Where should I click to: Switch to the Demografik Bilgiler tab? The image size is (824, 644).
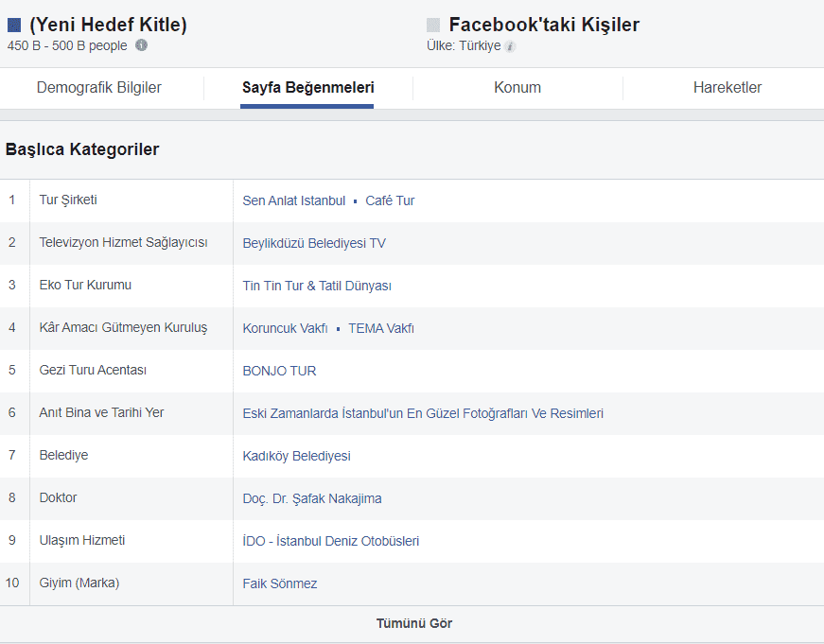[98, 87]
